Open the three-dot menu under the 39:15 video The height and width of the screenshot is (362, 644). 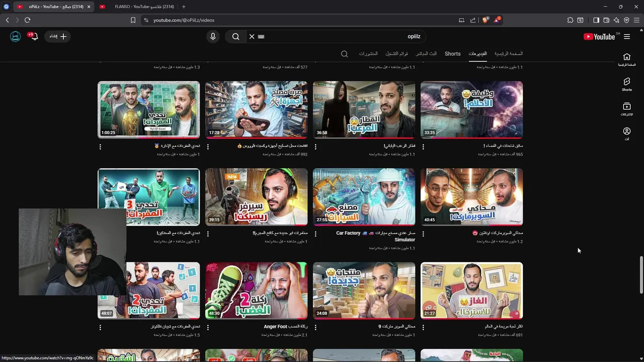pyautogui.click(x=208, y=234)
